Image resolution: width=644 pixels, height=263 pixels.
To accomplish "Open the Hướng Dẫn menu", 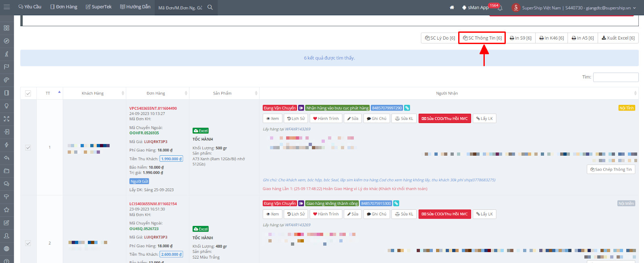I will pos(135,7).
